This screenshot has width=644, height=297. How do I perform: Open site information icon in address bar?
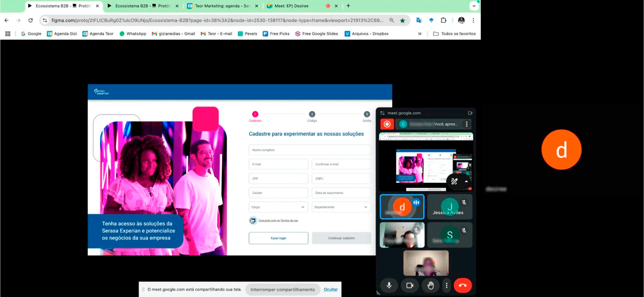pyautogui.click(x=45, y=20)
